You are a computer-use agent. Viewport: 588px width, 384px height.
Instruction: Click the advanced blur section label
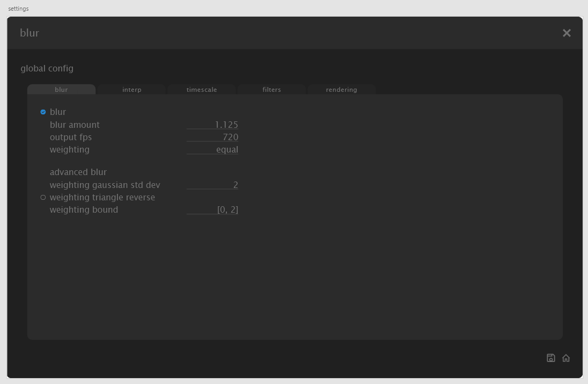pos(78,172)
